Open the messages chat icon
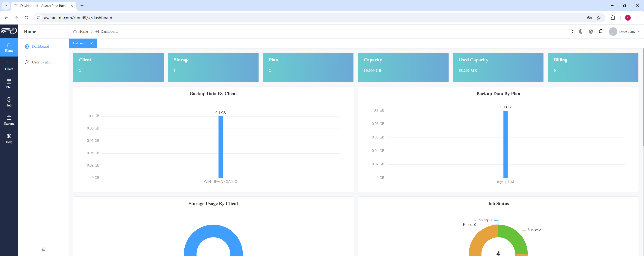This screenshot has height=256, width=644. point(601,31)
